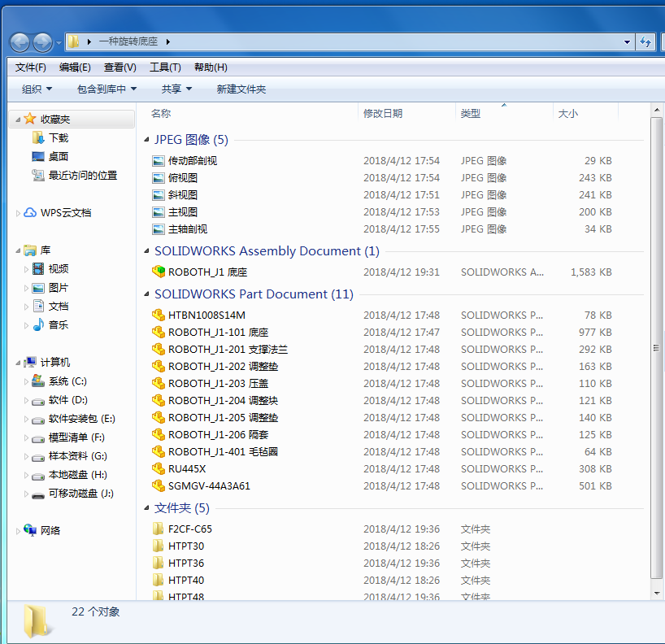665x644 pixels.
Task: Click the file list scrollbar up arrow
Action: tap(657, 110)
